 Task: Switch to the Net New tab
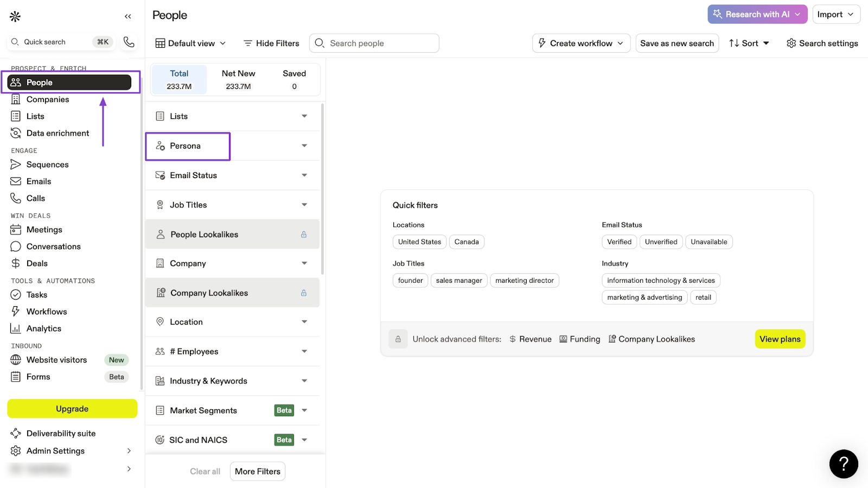pyautogui.click(x=238, y=79)
